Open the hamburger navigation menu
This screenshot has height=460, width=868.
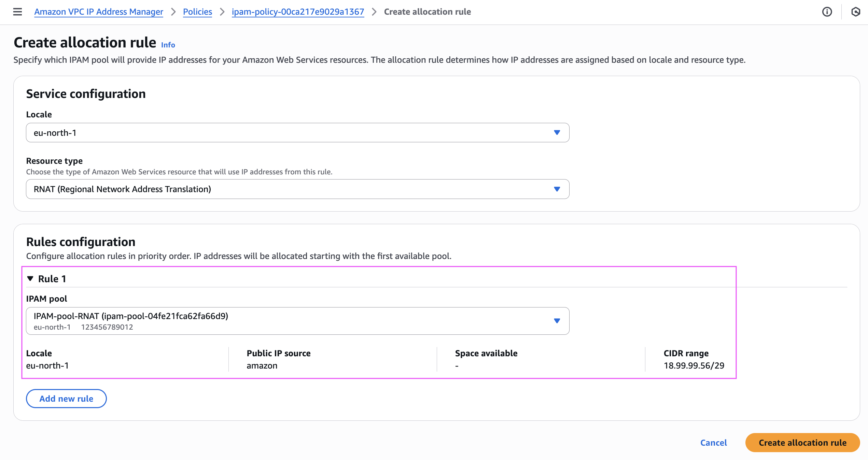[x=17, y=12]
